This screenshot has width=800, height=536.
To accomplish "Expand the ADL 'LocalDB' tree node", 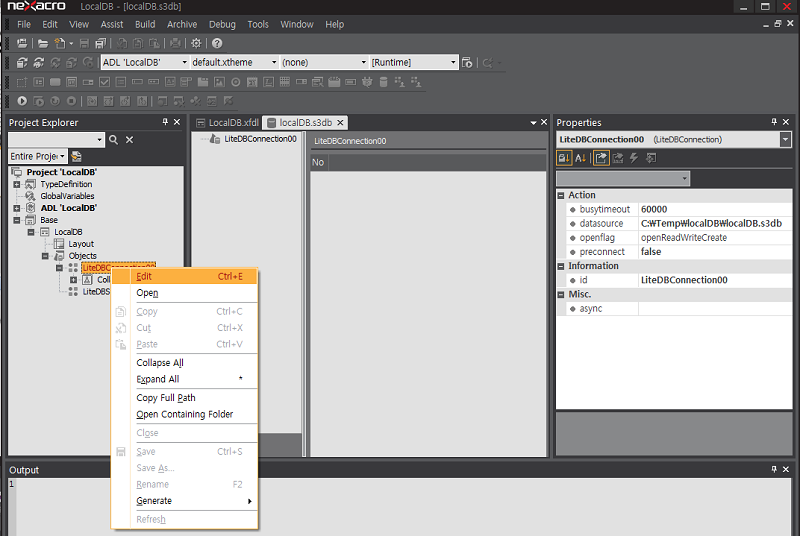I will (x=17, y=208).
